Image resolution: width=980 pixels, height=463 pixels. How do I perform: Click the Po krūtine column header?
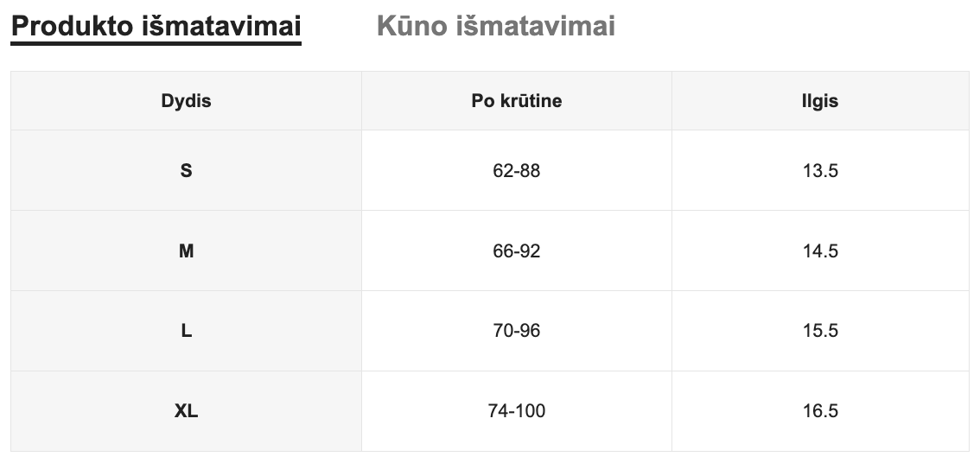[517, 101]
